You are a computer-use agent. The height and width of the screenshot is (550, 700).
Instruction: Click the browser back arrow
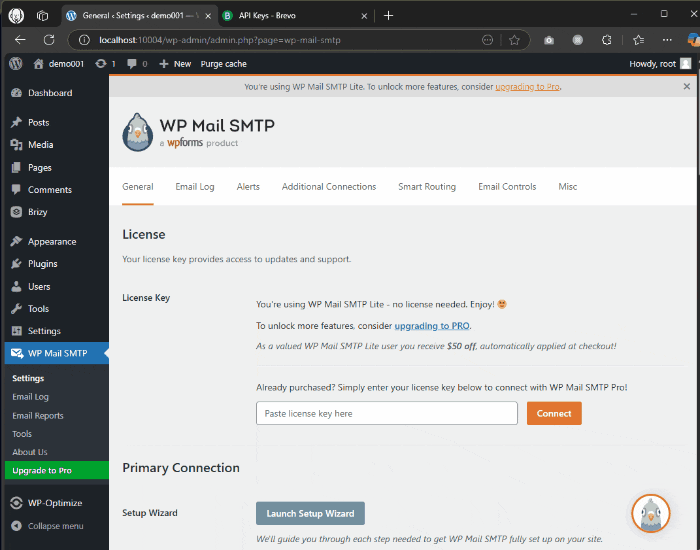tap(20, 40)
